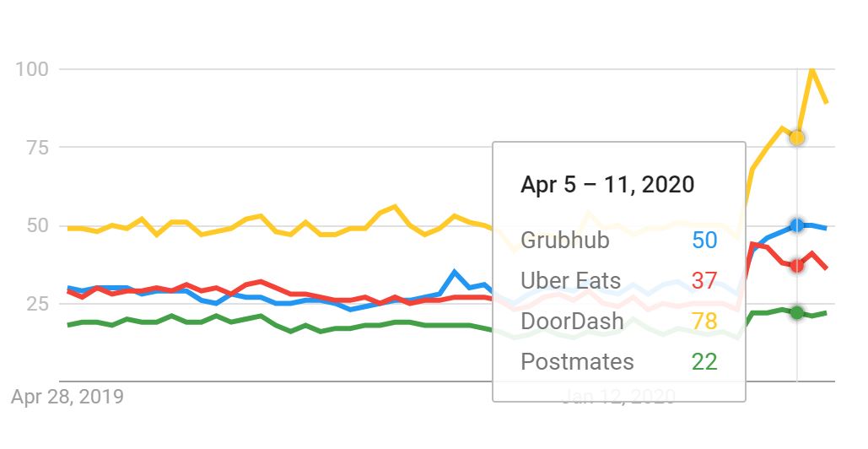Click the Apr 5 – 11, 2020 tooltip heading
868x449 pixels.
point(607,184)
